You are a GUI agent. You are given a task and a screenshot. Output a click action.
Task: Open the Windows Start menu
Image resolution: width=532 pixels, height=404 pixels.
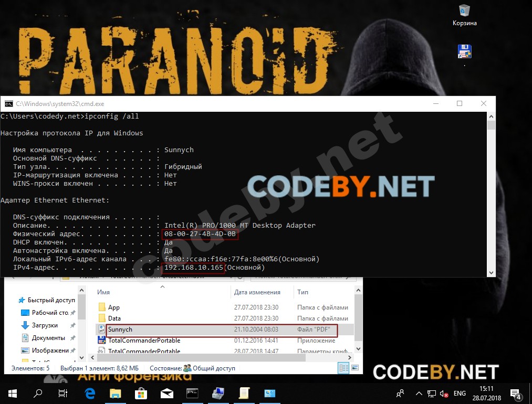[13, 394]
